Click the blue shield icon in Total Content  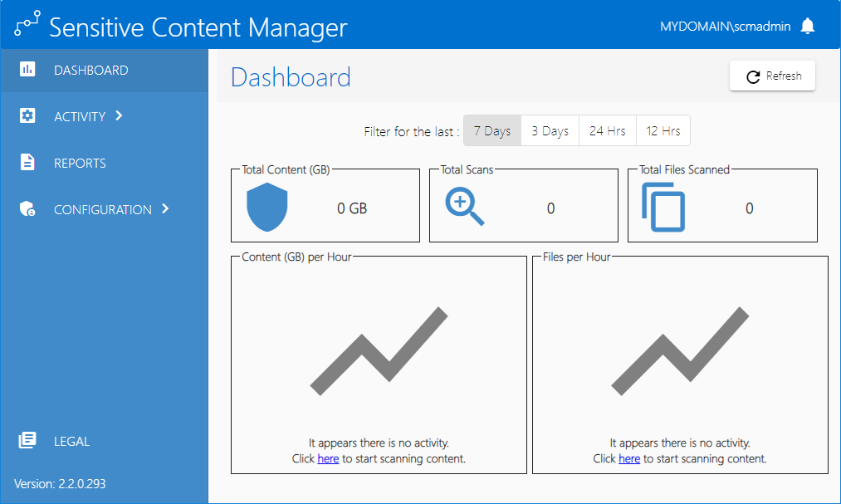pos(267,207)
